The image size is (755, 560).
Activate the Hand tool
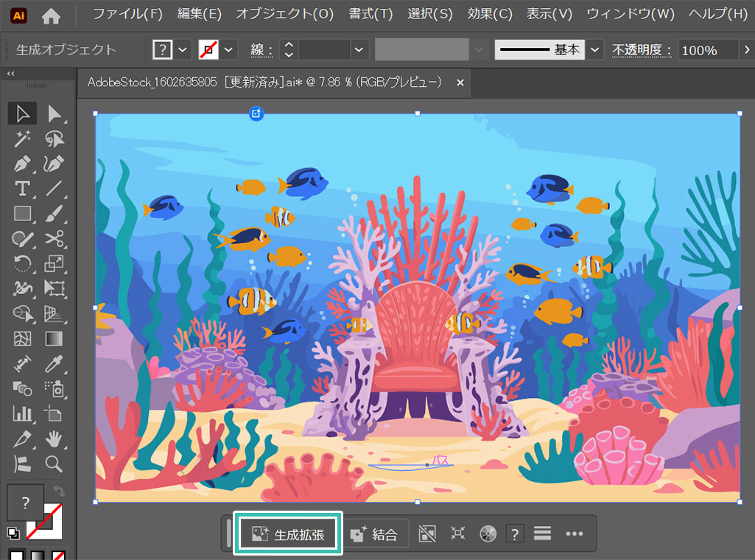[x=54, y=439]
